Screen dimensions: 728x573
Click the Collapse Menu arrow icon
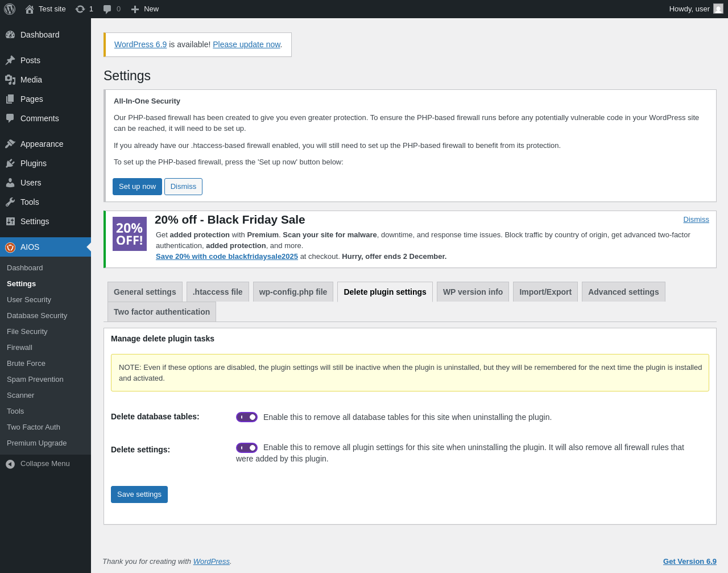(x=10, y=464)
